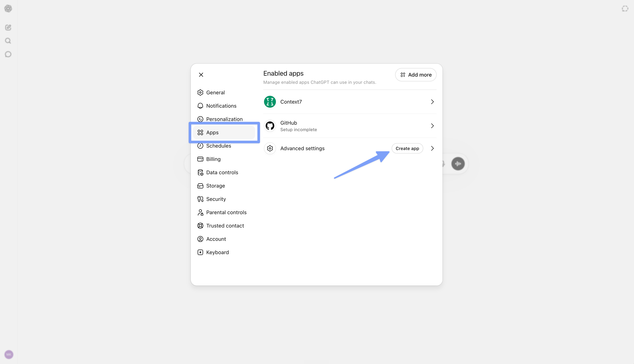This screenshot has width=634, height=364.
Task: Expand the GitHub row chevron
Action: pos(432,126)
